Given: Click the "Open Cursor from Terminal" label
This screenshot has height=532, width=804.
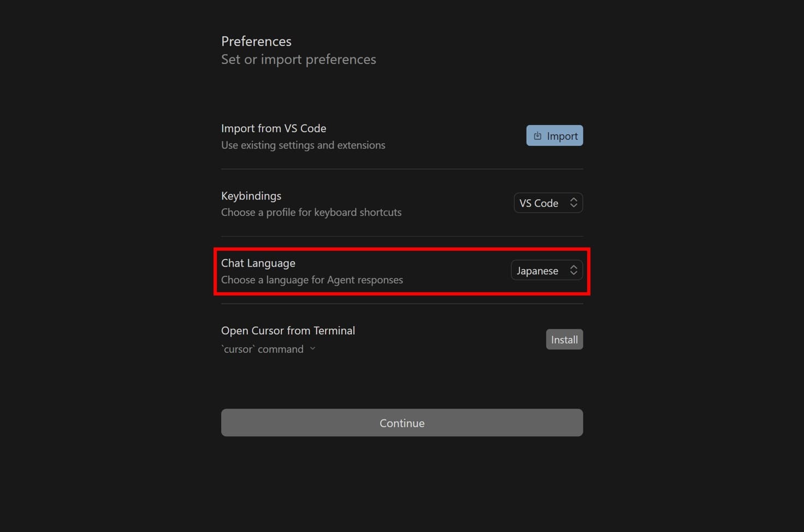Looking at the screenshot, I should [288, 330].
